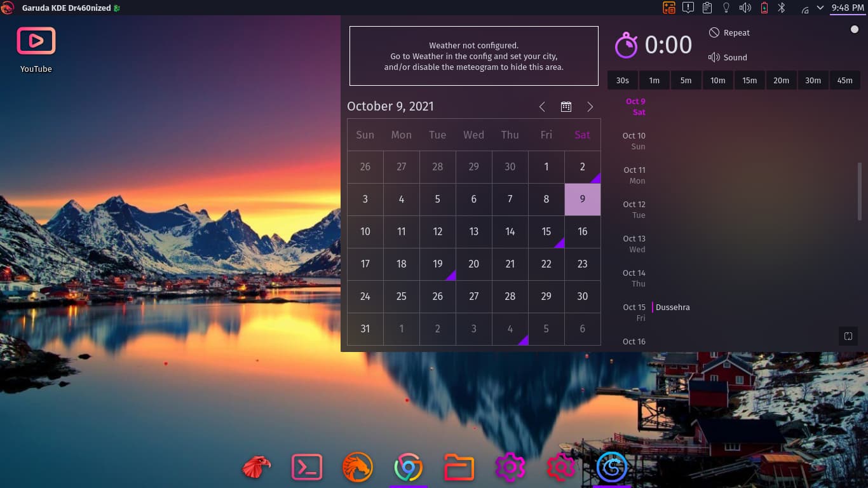Click the 9:48 PM panel clock
Image resolution: width=868 pixels, height=488 pixels.
coord(848,8)
